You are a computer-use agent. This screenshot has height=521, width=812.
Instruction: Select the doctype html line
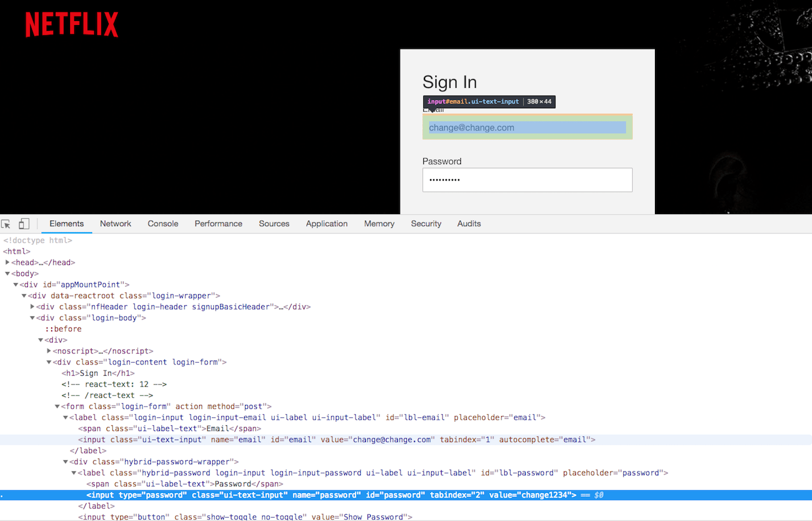(38, 240)
